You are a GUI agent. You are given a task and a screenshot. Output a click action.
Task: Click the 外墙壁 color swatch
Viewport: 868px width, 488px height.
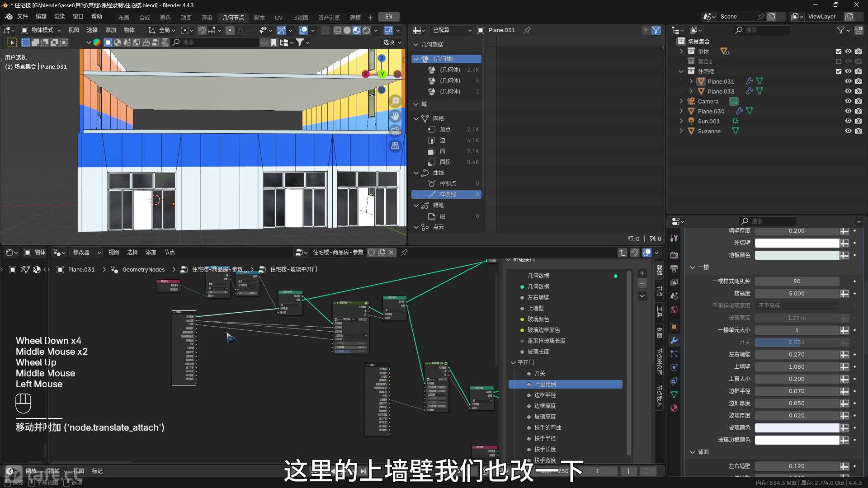point(797,243)
